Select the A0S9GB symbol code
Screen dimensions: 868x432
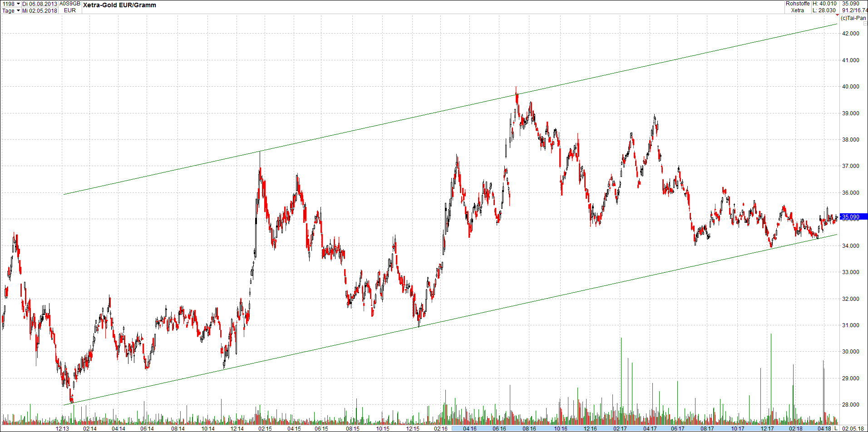pos(69,3)
